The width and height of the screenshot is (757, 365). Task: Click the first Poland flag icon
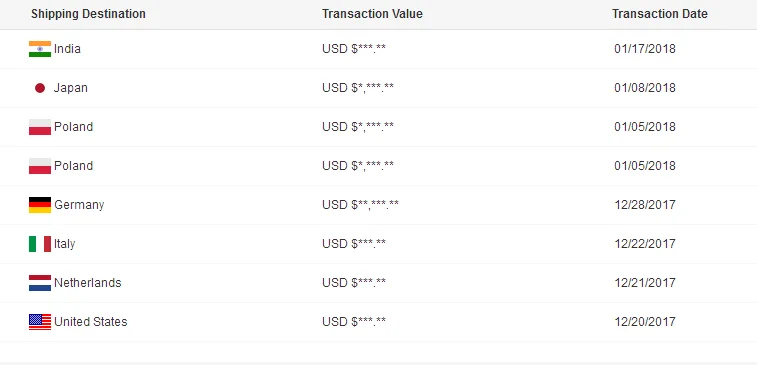point(40,127)
